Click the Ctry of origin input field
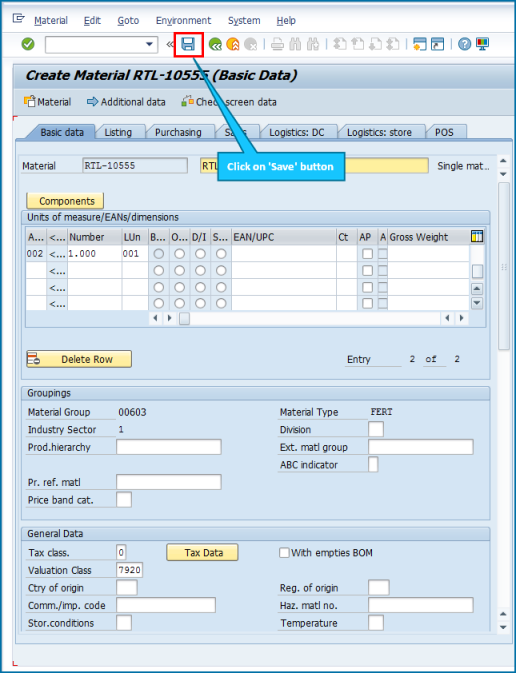This screenshot has width=516, height=673. click(127, 588)
